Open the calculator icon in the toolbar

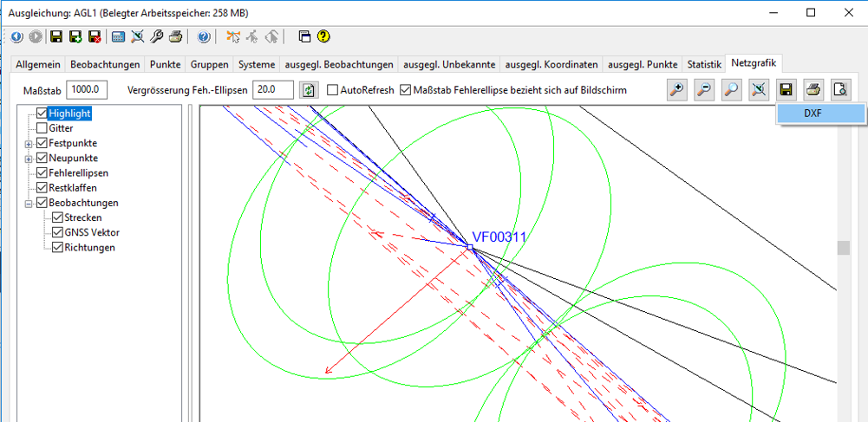click(x=118, y=37)
